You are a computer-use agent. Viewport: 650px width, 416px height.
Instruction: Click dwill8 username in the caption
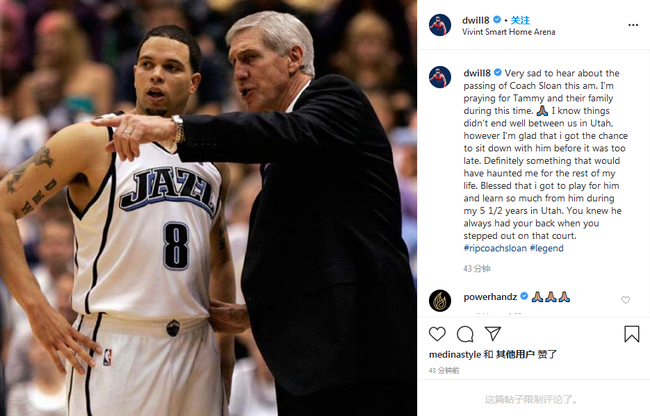[x=477, y=73]
